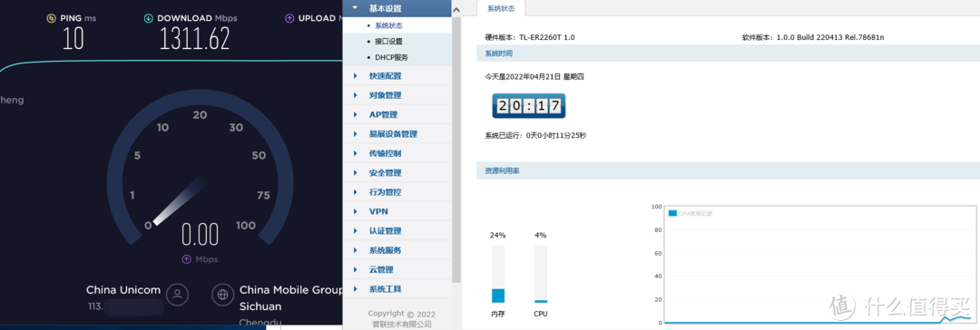Click the CPU使用记录 legend swatch
Screen dimensions: 980x330
click(x=672, y=213)
